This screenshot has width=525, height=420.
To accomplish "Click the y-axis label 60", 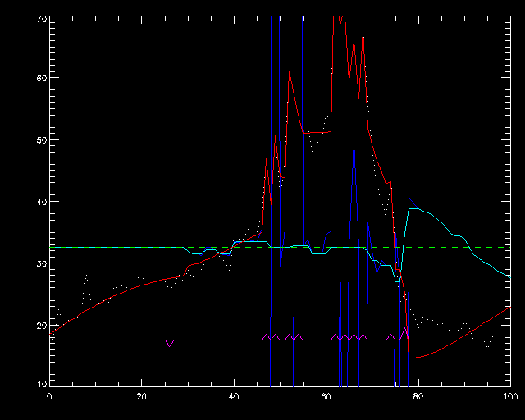I will (x=42, y=78).
